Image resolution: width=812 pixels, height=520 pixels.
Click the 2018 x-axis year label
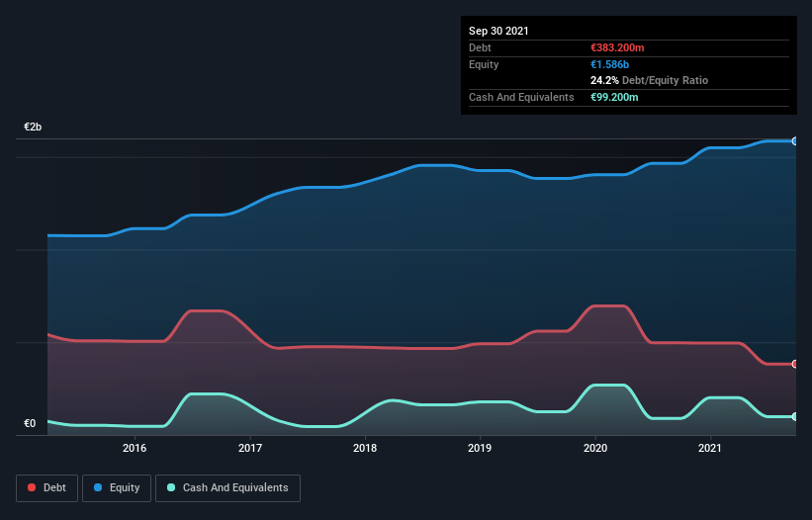tap(365, 448)
